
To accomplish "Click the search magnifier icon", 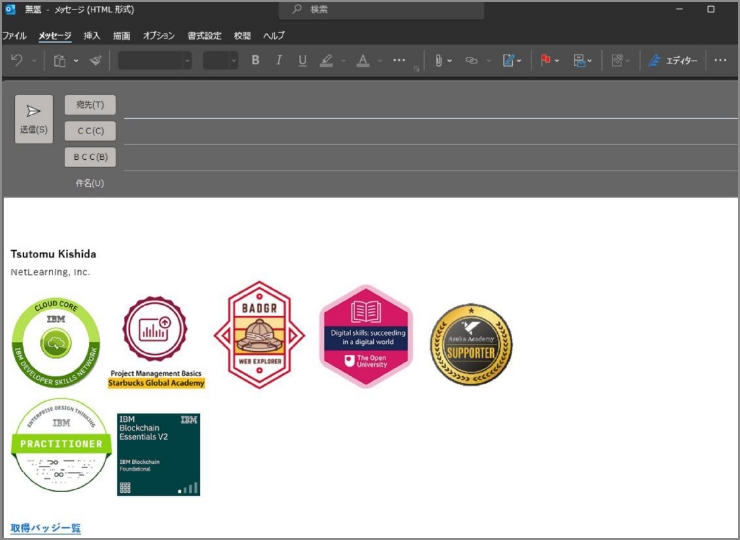I will pyautogui.click(x=297, y=9).
